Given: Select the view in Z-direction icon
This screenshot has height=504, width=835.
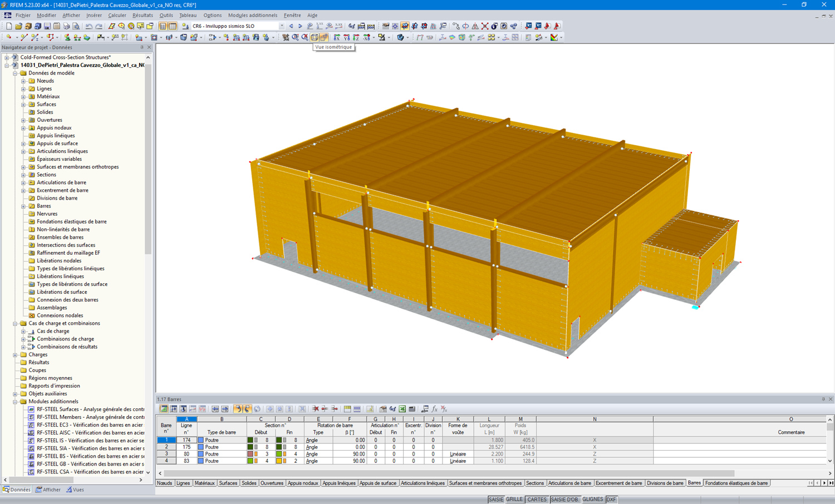Looking at the screenshot, I should (x=356, y=37).
